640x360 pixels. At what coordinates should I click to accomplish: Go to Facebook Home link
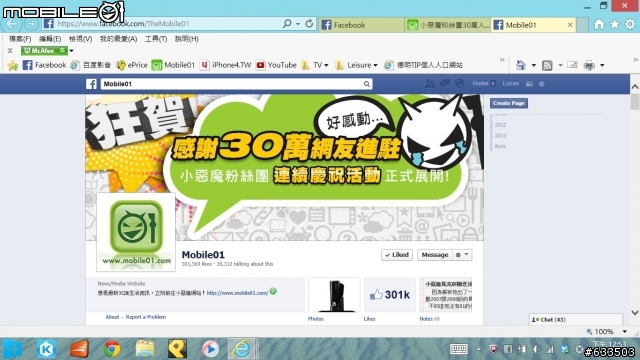click(x=480, y=83)
